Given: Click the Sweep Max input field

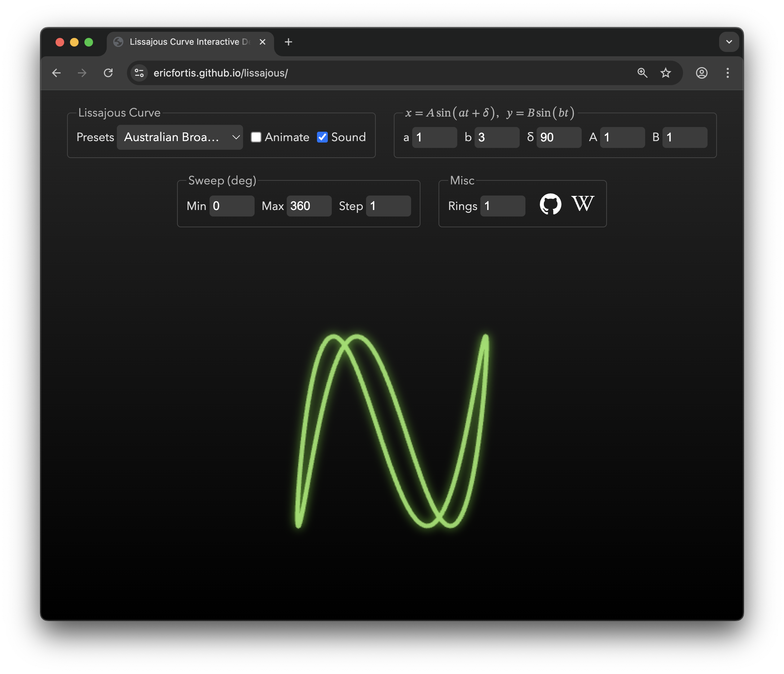Looking at the screenshot, I should point(309,206).
